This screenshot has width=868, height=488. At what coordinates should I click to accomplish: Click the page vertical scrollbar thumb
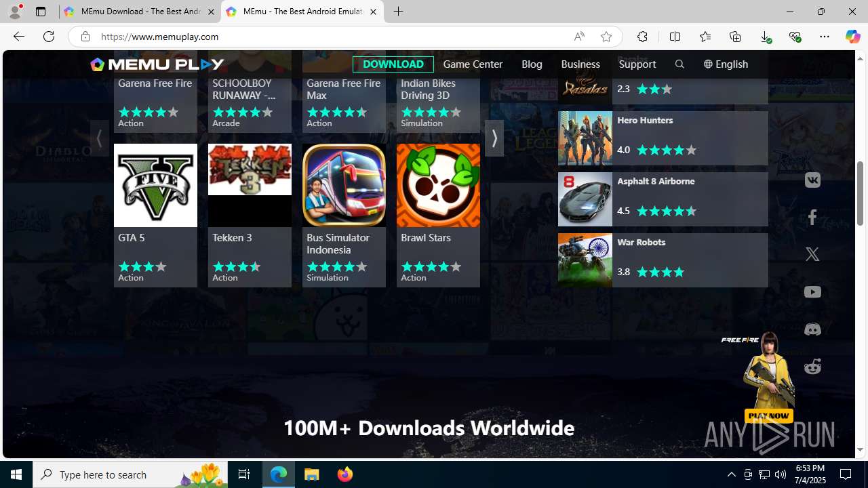pyautogui.click(x=860, y=193)
